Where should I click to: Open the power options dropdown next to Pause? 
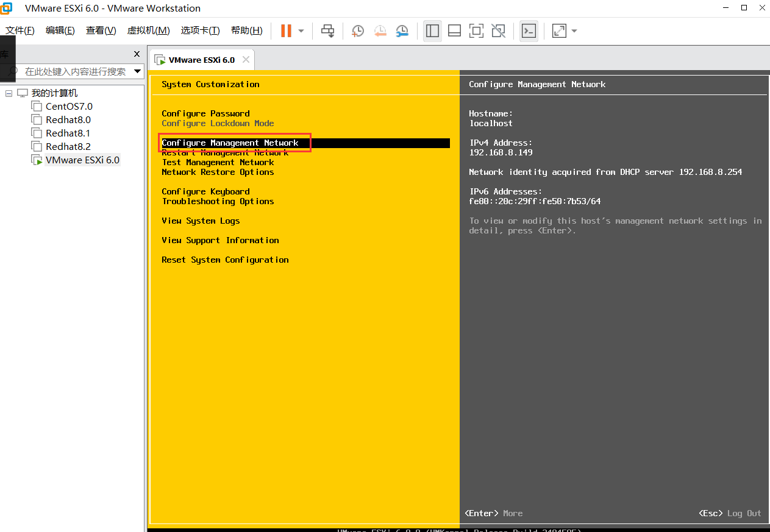(301, 30)
